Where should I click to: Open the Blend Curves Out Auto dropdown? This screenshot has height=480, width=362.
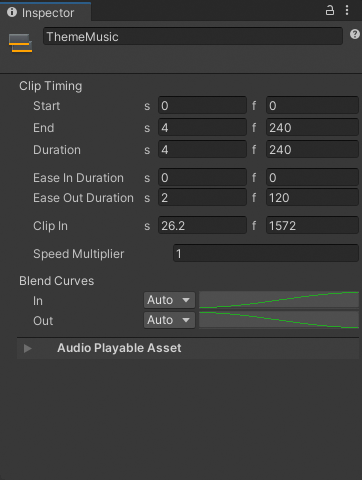(x=169, y=320)
